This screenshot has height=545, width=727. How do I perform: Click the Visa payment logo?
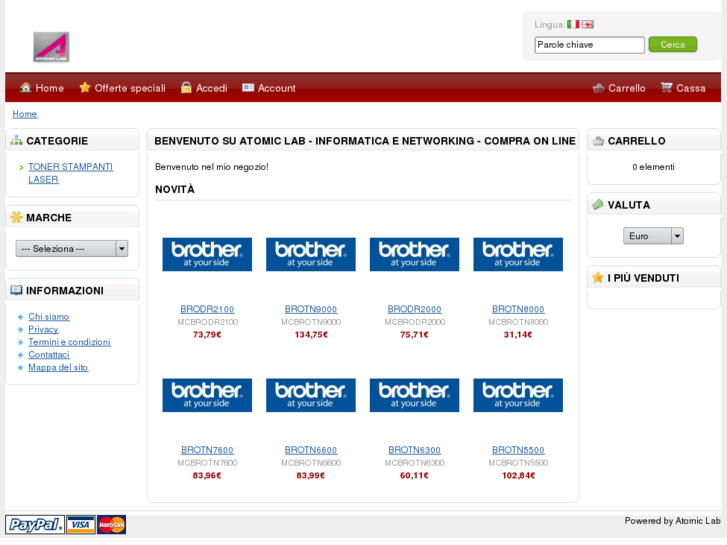(x=81, y=525)
